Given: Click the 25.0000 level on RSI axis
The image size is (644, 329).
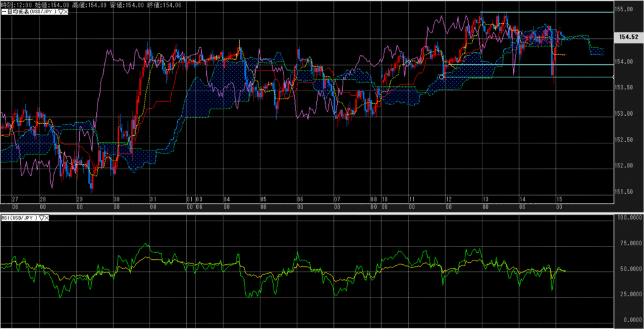Looking at the screenshot, I should point(628,294).
